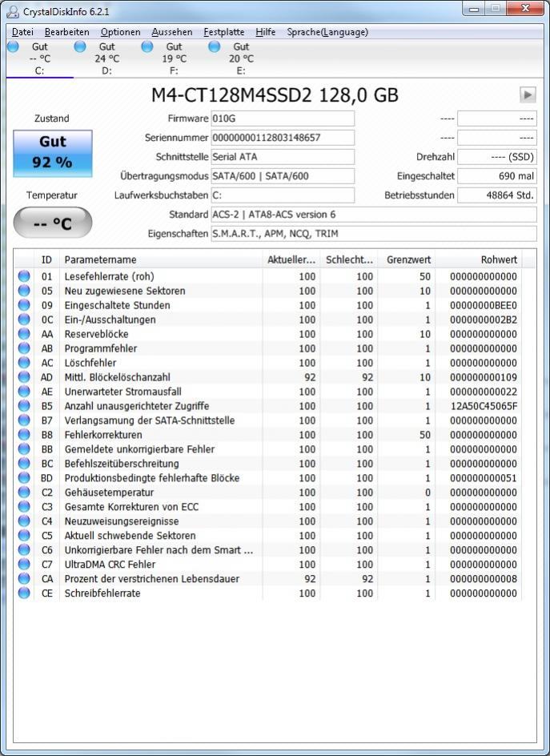Click status icon for Lesefehlerrate (roh)
The image size is (550, 756).
point(24,276)
